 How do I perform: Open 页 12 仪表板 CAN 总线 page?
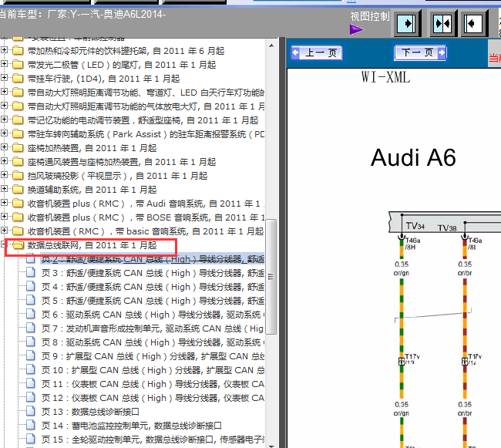[153, 398]
